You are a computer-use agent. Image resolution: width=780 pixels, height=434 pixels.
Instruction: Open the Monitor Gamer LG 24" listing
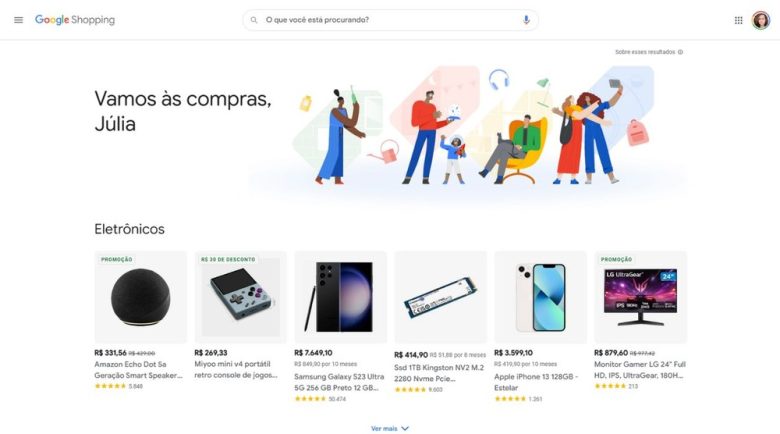click(640, 370)
